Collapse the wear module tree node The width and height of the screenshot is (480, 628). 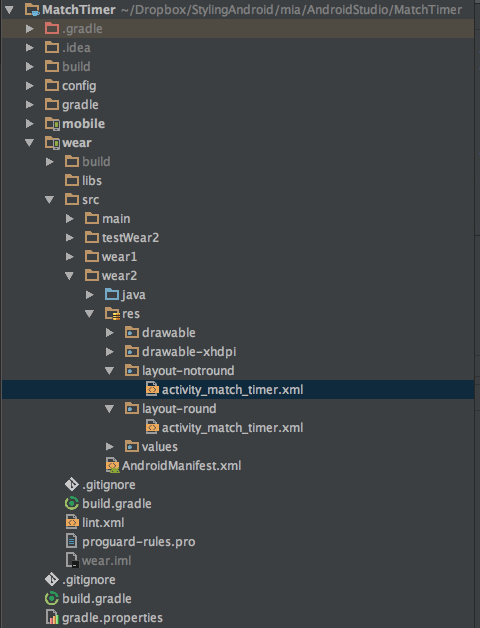click(29, 143)
